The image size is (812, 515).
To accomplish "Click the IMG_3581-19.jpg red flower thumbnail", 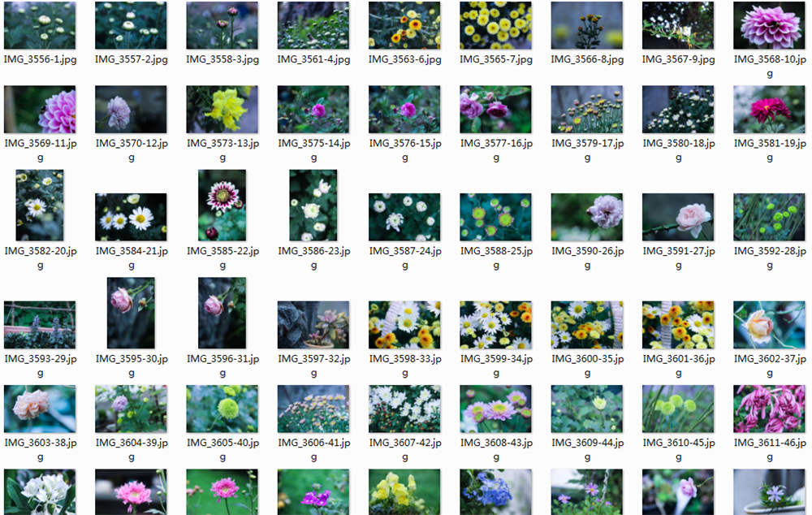I will click(x=769, y=110).
